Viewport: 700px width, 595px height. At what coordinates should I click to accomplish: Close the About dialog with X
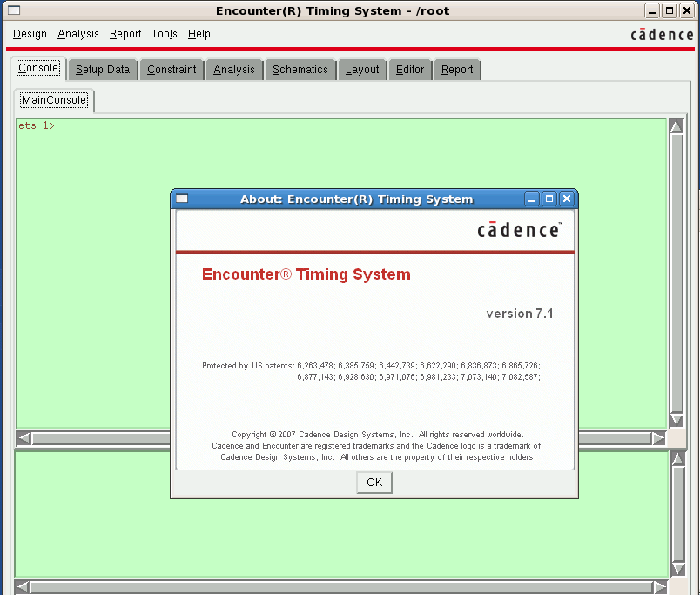click(x=567, y=199)
